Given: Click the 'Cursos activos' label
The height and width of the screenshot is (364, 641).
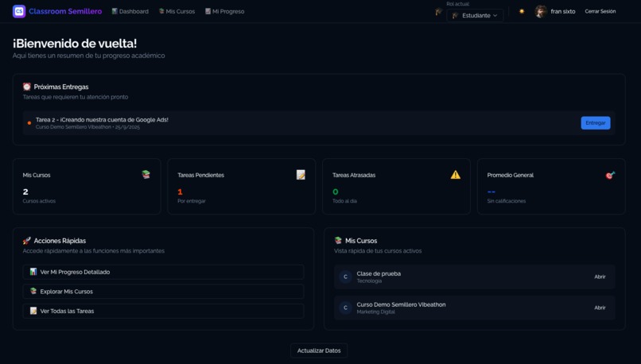Looking at the screenshot, I should tap(39, 201).
